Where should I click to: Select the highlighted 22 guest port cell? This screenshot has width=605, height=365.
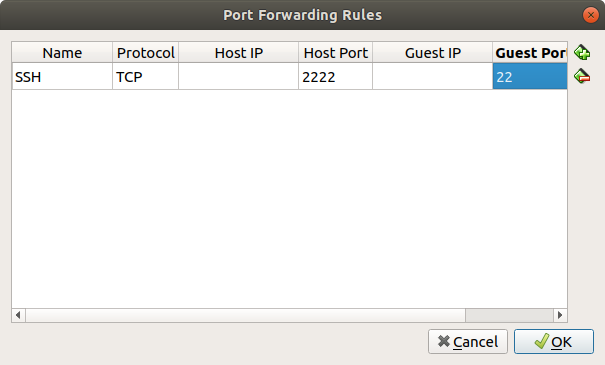pos(530,76)
